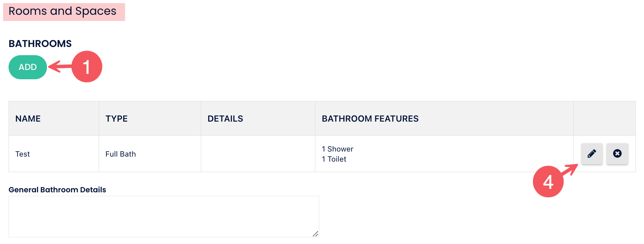Screen dimensions: 644x244
Task: Click the Rooms and Spaces heading
Action: (x=63, y=11)
